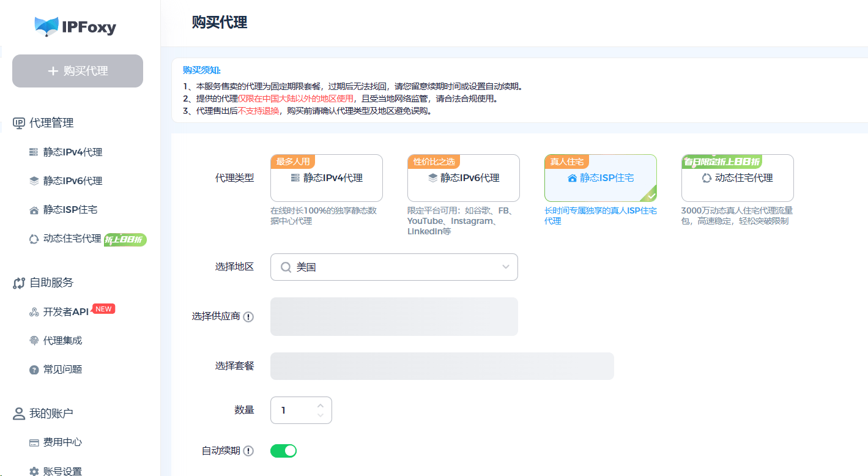Click the info icon beside 选择供应商
Screen dimensions: 868x476
coord(248,317)
